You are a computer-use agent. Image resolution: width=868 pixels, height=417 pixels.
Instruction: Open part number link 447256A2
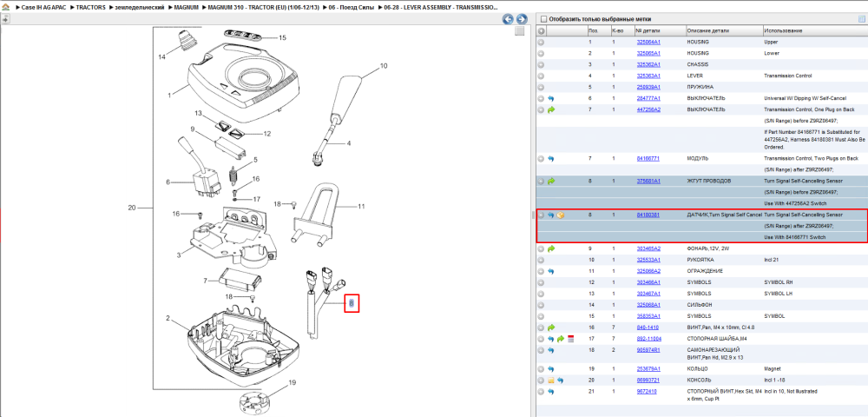tap(648, 109)
